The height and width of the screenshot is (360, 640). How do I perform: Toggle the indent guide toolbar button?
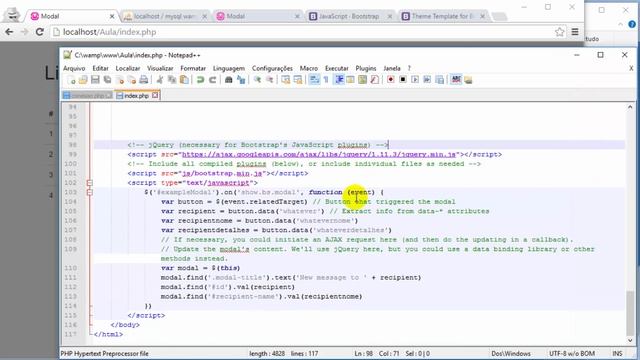[x=339, y=80]
